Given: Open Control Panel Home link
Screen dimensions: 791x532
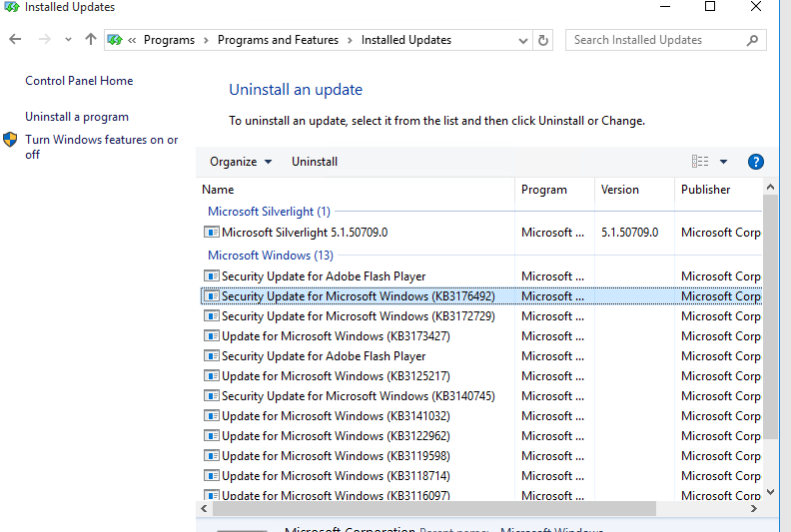Looking at the screenshot, I should point(79,81).
